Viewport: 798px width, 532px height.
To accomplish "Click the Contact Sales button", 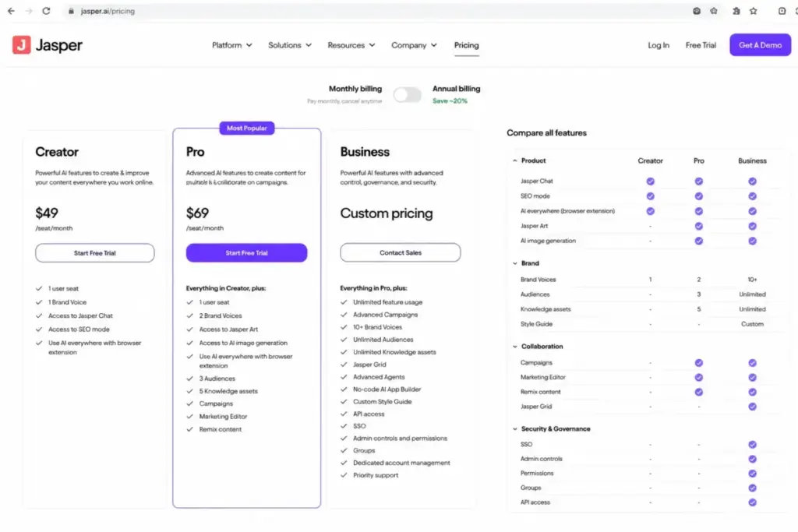I will tap(400, 252).
